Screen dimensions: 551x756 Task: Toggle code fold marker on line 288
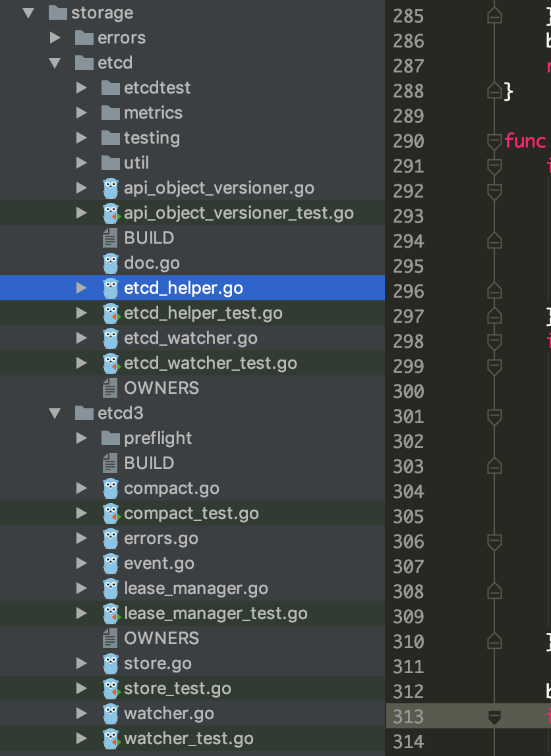[x=494, y=91]
